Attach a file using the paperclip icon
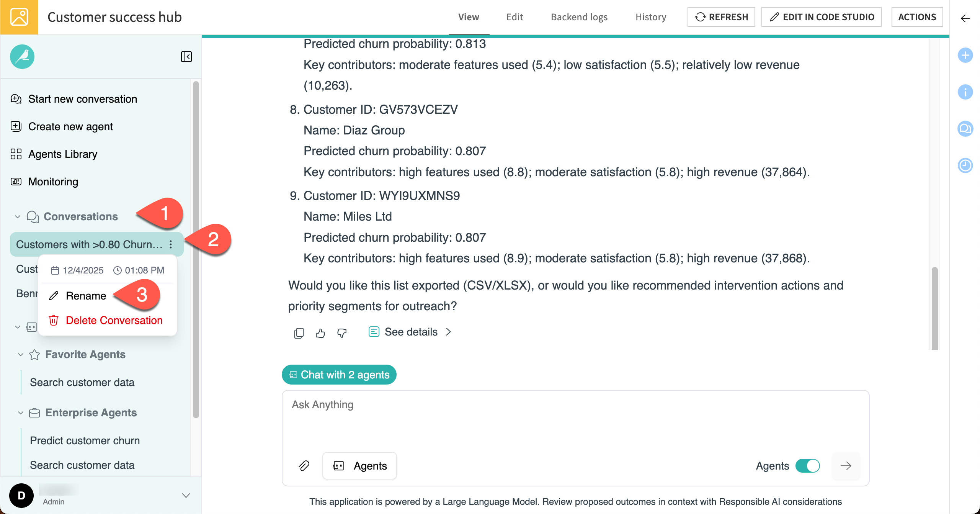The height and width of the screenshot is (514, 980). (304, 466)
